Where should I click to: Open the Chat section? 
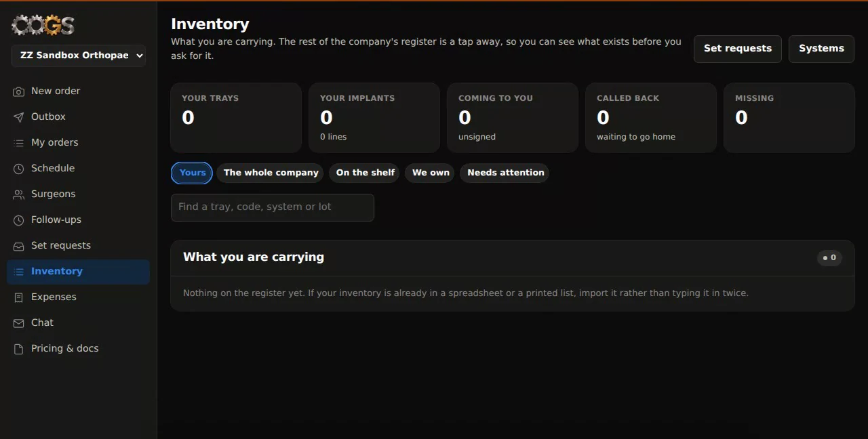click(79, 323)
